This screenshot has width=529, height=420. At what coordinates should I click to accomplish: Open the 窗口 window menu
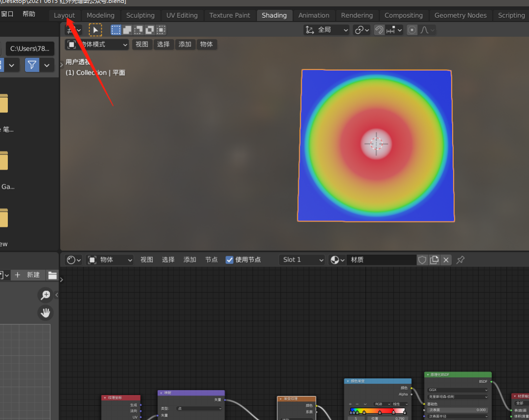[x=7, y=14]
